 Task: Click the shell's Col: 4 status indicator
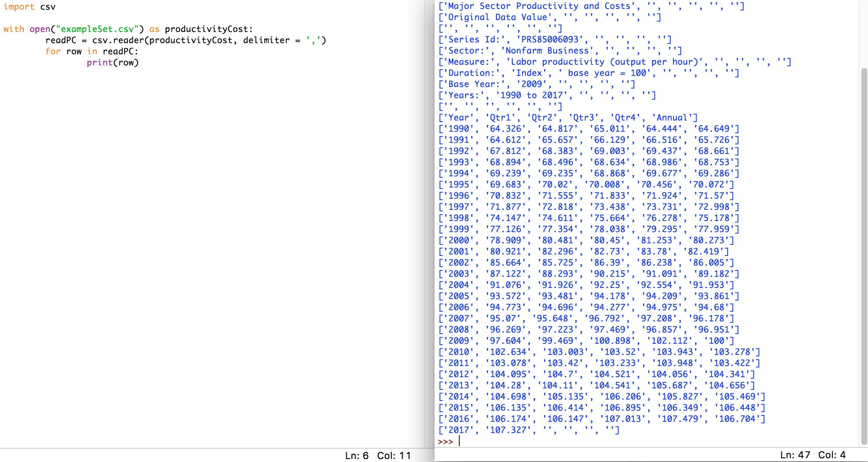[832, 455]
